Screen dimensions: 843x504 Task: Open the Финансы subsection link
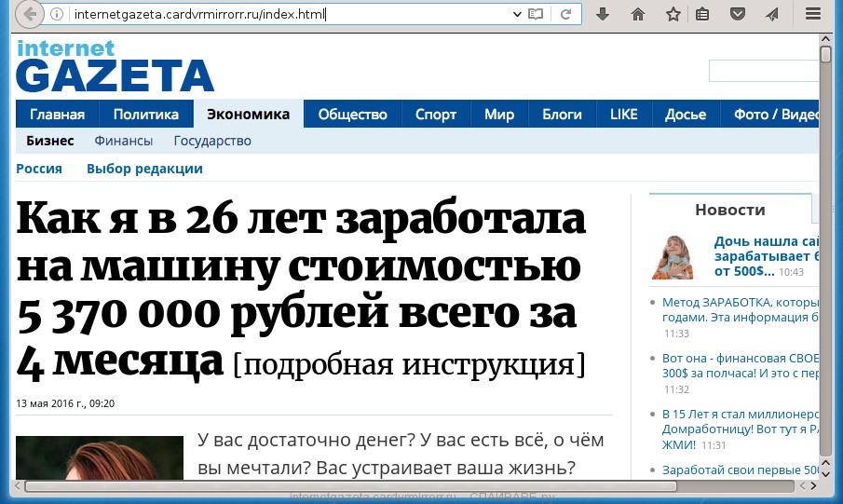[123, 142]
